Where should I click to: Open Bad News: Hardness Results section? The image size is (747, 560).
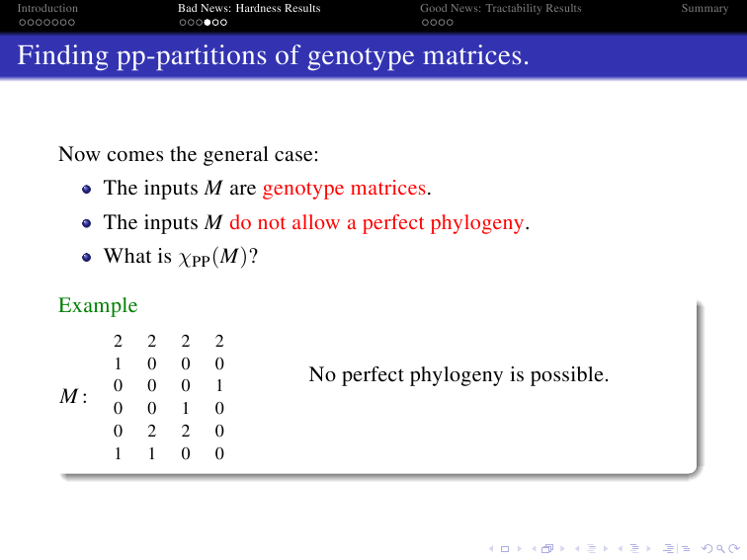click(249, 8)
